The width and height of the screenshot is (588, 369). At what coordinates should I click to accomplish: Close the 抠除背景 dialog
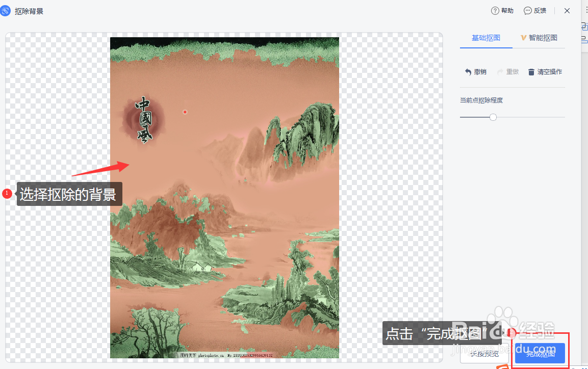567,11
